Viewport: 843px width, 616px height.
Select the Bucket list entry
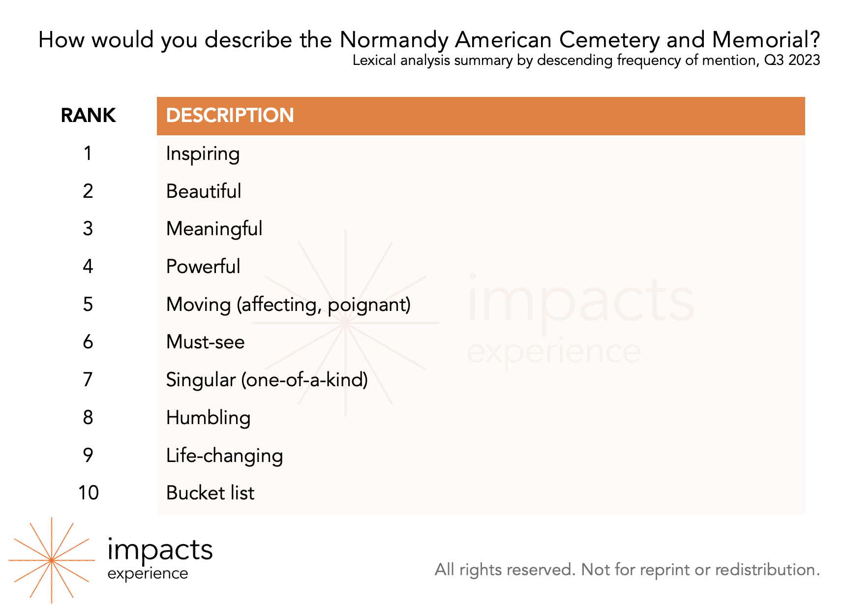(211, 493)
